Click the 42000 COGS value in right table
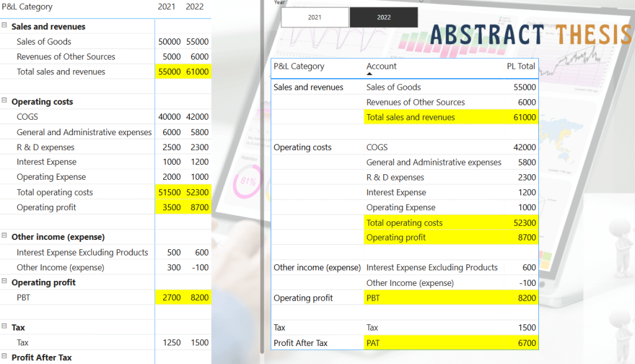The width and height of the screenshot is (635, 364). 525,148
